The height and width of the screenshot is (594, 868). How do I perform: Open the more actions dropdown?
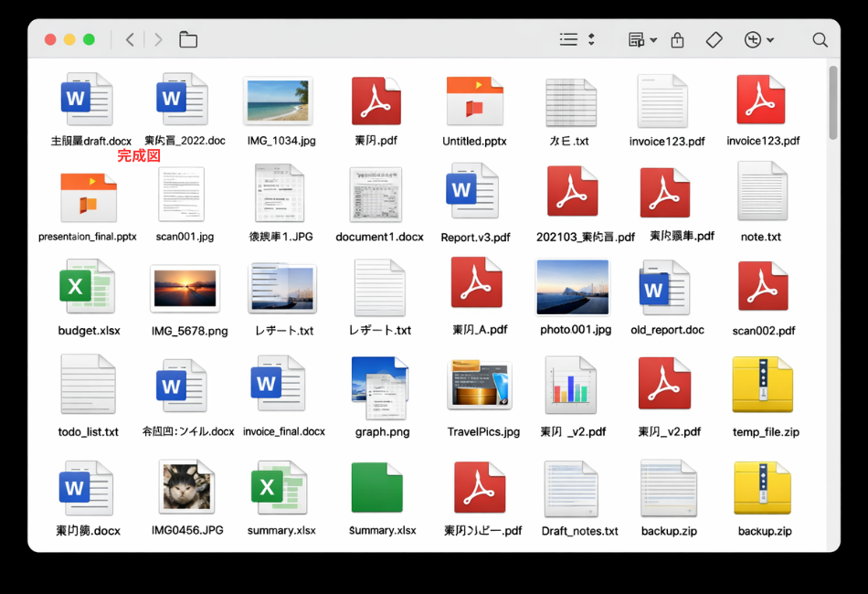pos(756,39)
